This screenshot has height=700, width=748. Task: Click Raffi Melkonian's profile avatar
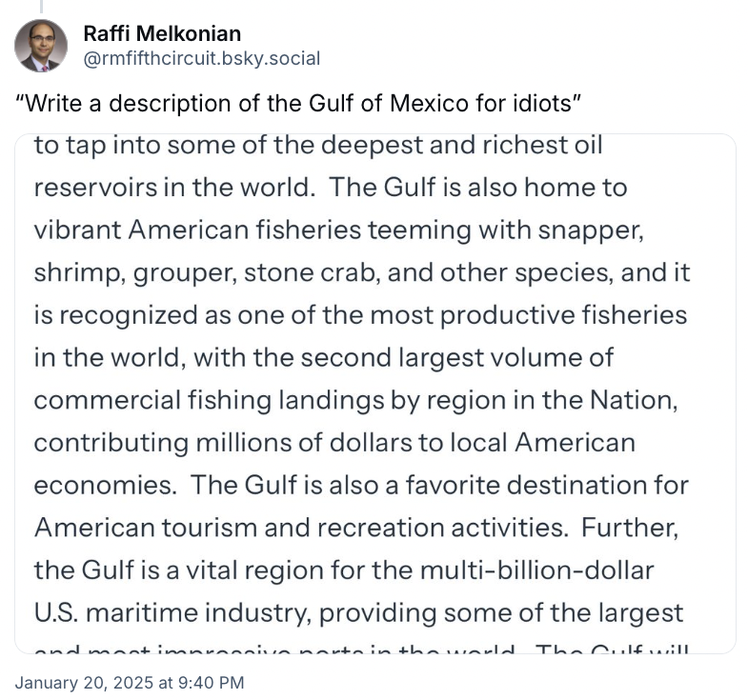click(x=41, y=46)
